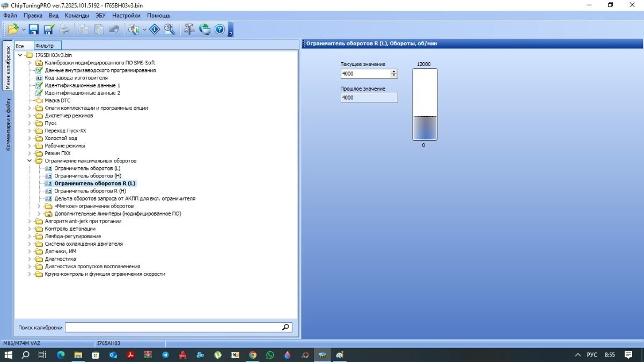Image resolution: width=644 pixels, height=362 pixels.
Task: Click the Save As icon with pencil
Action: (49, 29)
